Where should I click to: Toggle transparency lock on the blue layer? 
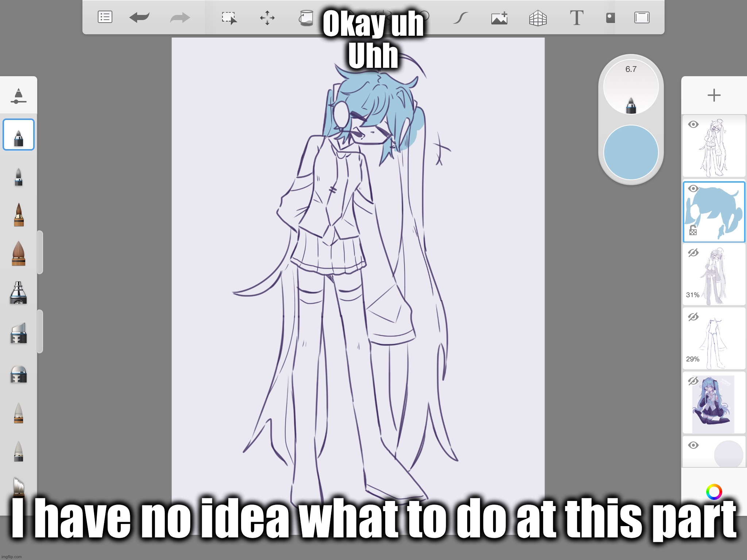693,230
